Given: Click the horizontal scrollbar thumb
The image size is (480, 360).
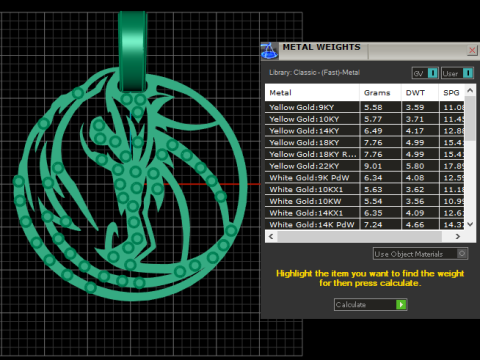Looking at the screenshot, I should point(360,236).
